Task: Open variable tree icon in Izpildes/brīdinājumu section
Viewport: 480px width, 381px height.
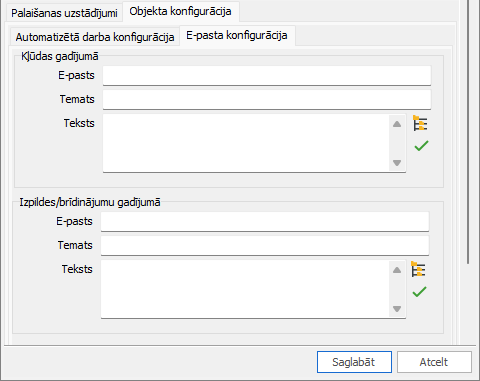Action: [418, 269]
